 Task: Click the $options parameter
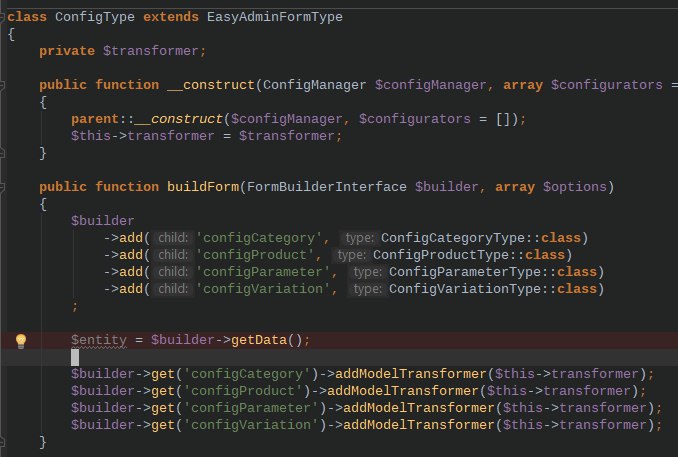[575, 187]
